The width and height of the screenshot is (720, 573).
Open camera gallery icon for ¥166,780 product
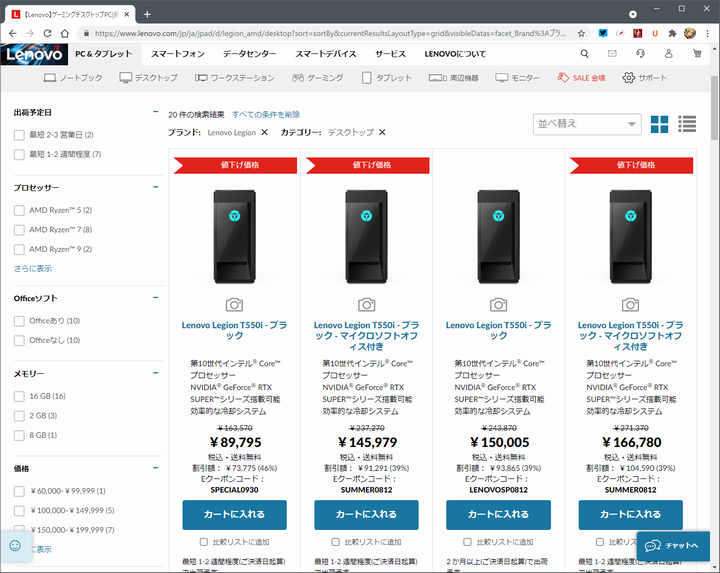point(630,304)
